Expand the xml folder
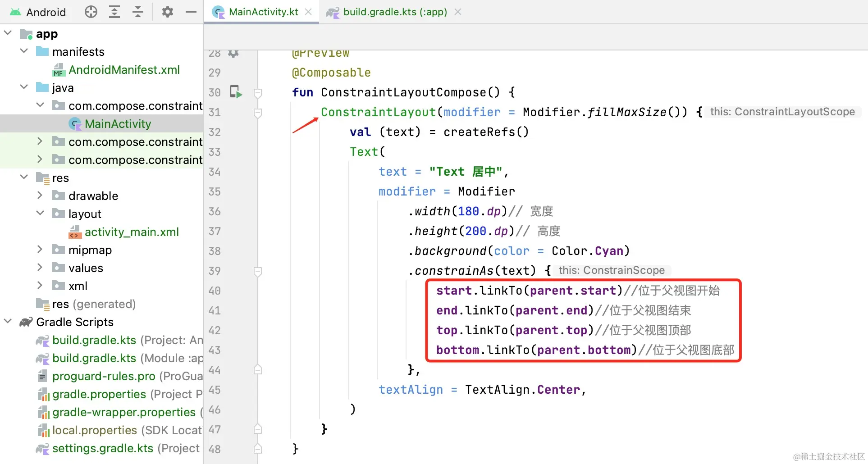Image resolution: width=868 pixels, height=464 pixels. tap(40, 285)
